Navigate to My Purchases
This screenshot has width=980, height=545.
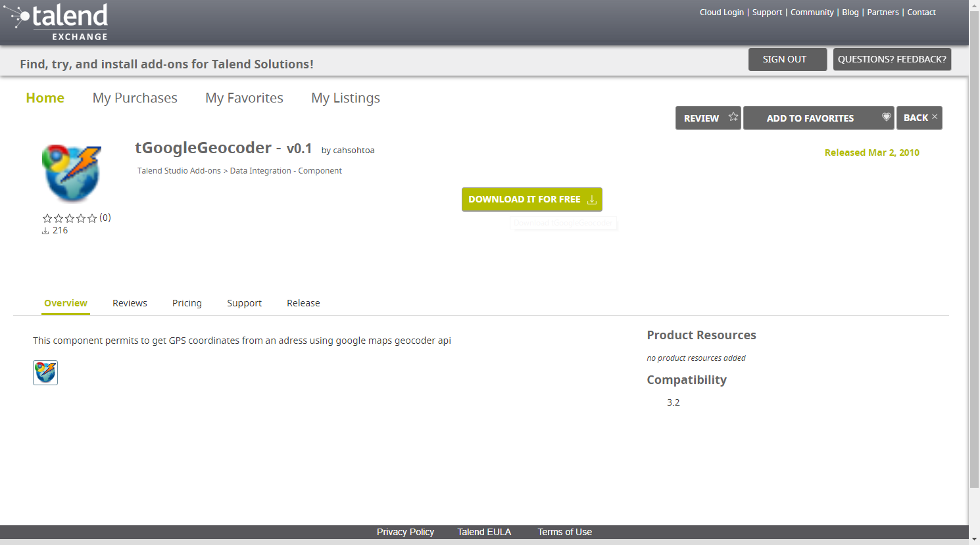(x=135, y=97)
